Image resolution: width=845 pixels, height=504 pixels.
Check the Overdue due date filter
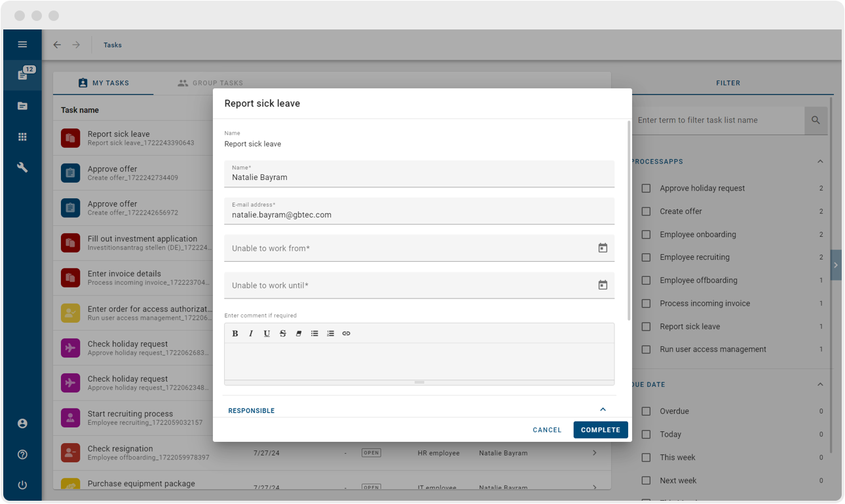tap(646, 411)
